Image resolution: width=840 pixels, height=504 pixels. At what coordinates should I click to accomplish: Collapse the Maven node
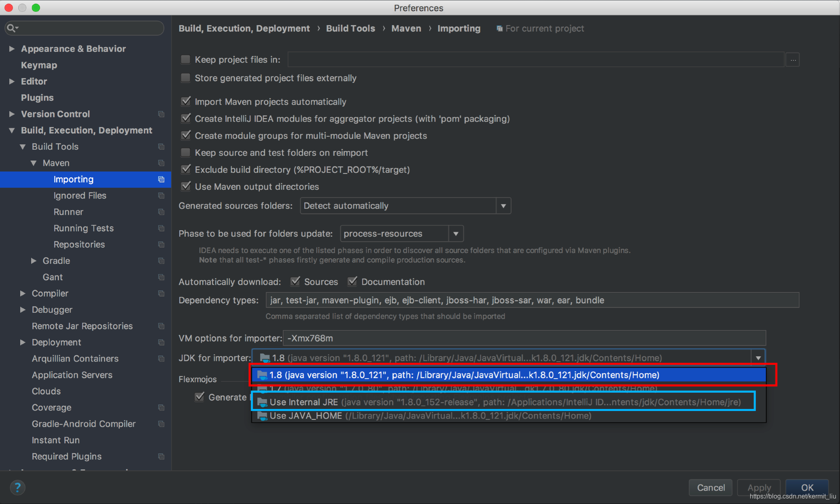point(34,163)
